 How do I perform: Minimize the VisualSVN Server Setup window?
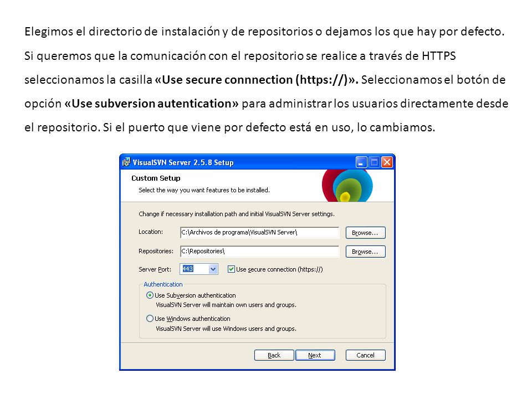[x=361, y=162]
